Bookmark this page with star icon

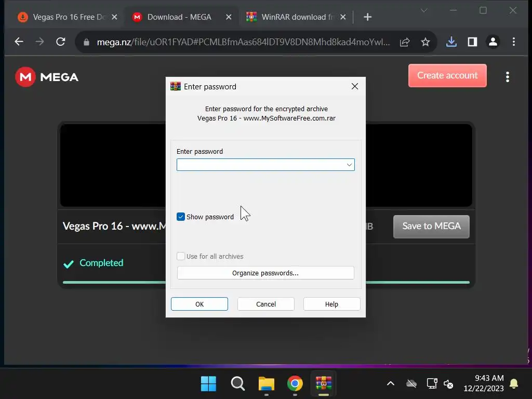(x=425, y=42)
